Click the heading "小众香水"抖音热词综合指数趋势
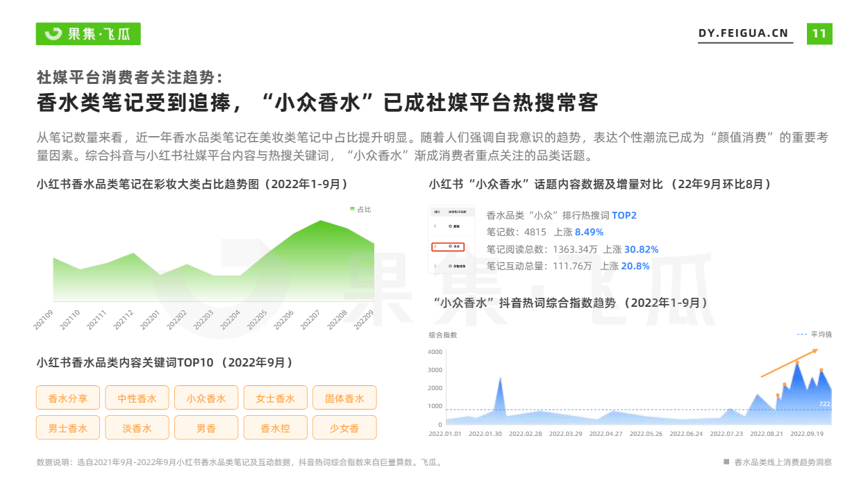The width and height of the screenshot is (868, 488). pos(570,303)
